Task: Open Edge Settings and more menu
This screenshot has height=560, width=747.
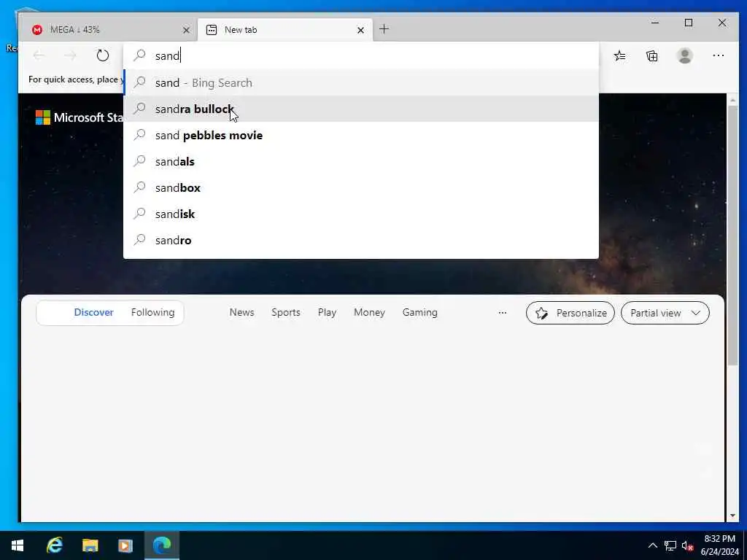Action: pos(718,55)
